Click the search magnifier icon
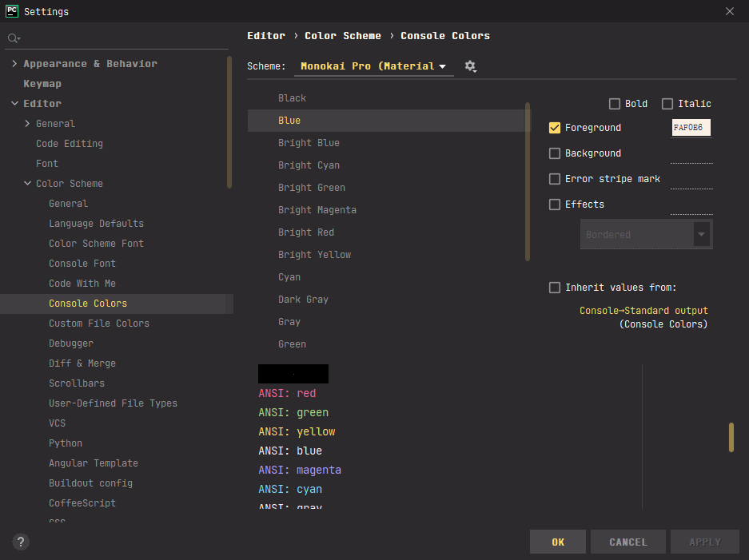 click(13, 38)
